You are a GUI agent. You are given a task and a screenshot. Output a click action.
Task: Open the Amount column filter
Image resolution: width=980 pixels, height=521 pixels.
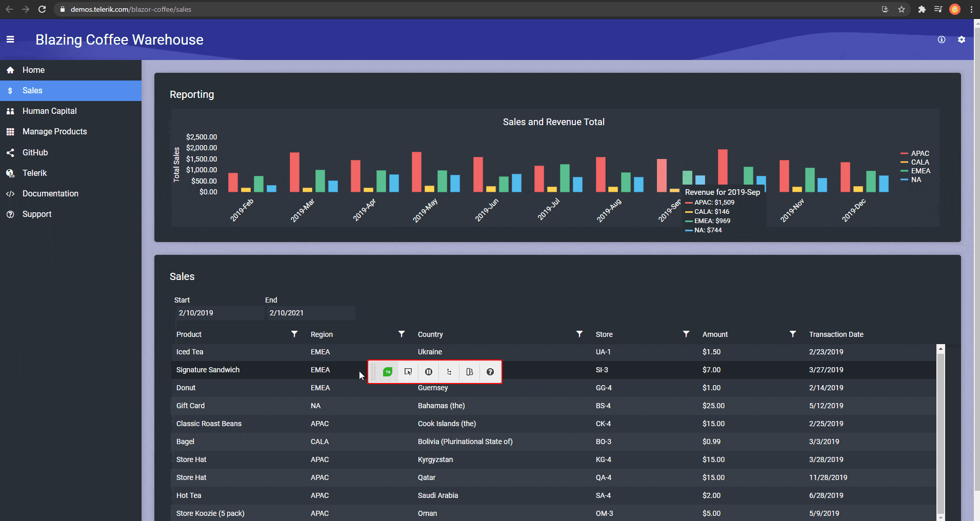[793, 334]
